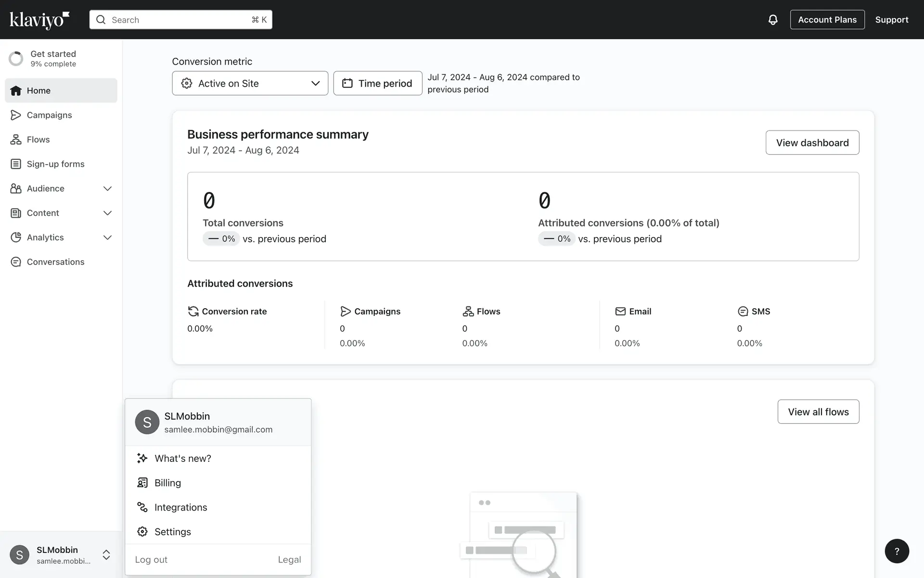Click the sparkle icon beside What's new
This screenshot has width=924, height=578.
pyautogui.click(x=142, y=459)
